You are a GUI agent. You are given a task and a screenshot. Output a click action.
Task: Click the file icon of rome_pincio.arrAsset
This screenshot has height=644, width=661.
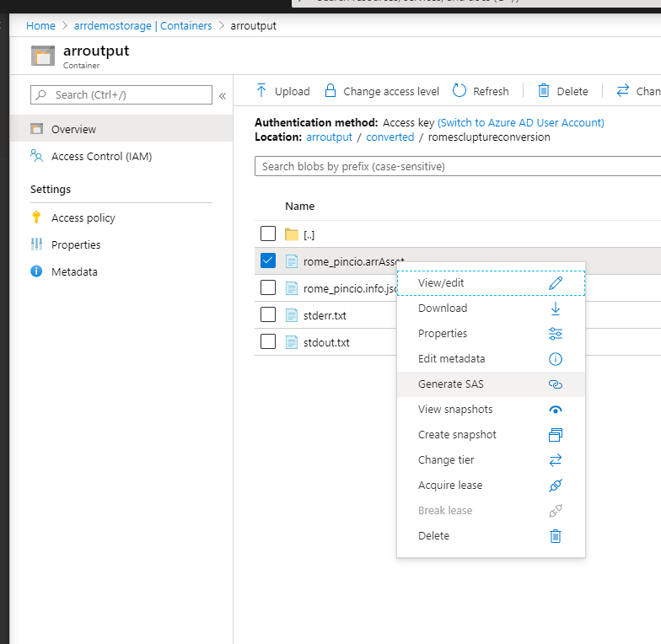(x=292, y=261)
